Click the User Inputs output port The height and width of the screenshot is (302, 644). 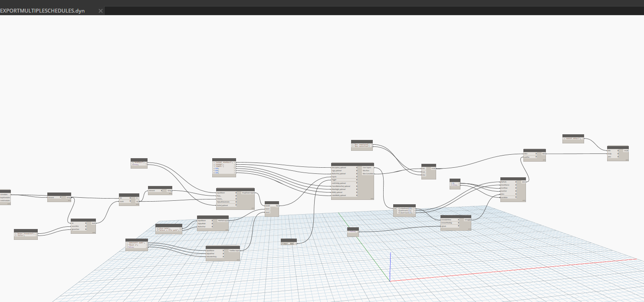368,167
